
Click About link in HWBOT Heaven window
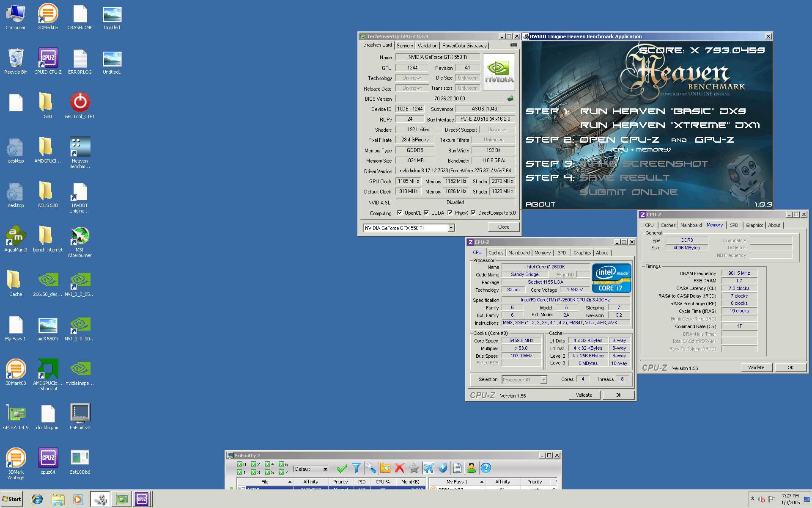(x=540, y=204)
